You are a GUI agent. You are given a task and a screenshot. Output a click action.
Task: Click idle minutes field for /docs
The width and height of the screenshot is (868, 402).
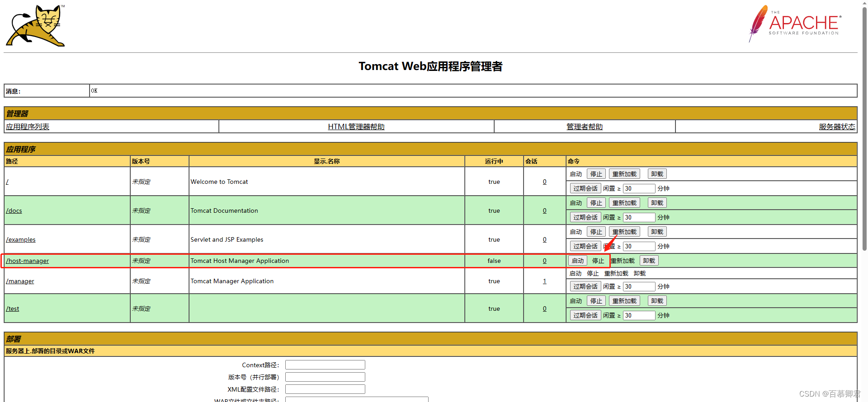[639, 217]
